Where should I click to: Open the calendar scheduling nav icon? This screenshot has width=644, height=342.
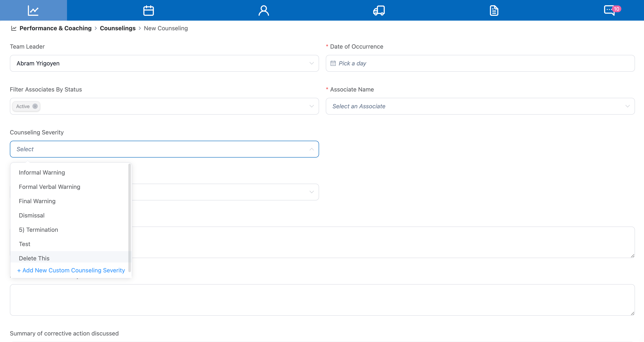(x=148, y=10)
